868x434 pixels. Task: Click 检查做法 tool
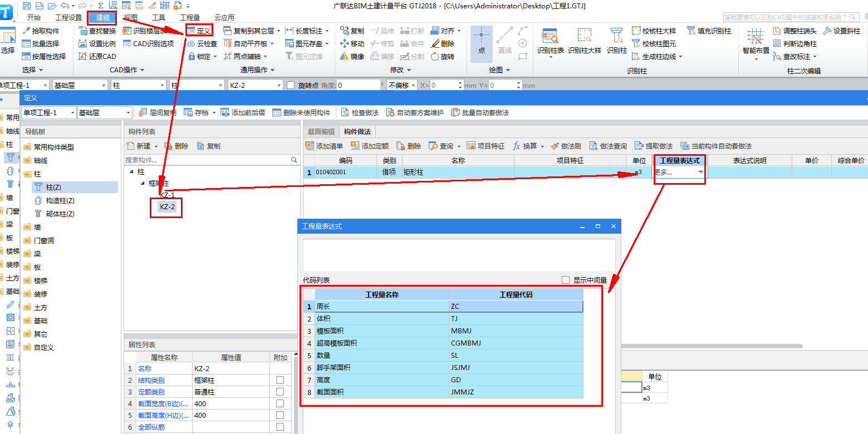360,112
